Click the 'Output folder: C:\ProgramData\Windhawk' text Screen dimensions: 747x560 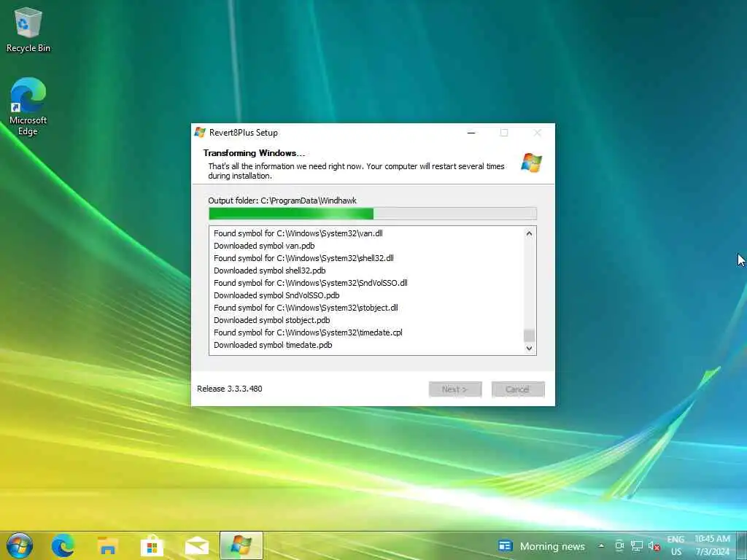click(282, 201)
